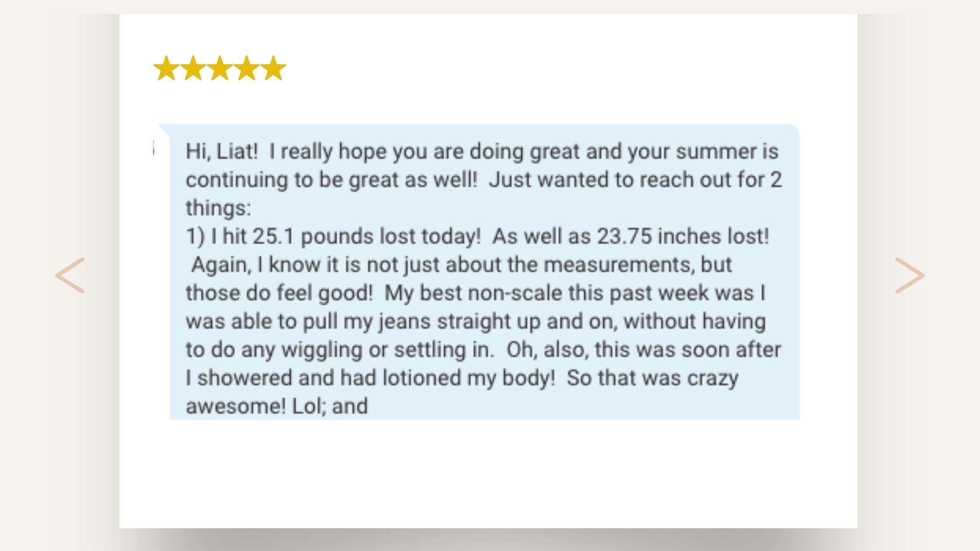Click the "23.75 inches lost" text
Screen dimensions: 980x551
click(x=682, y=237)
